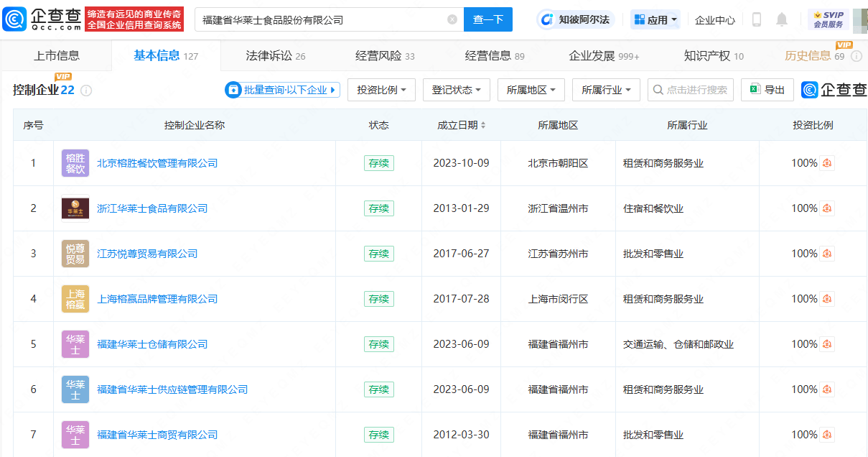The width and height of the screenshot is (868, 457).
Task: Click the 浙江华莱士食品 brown company logo
Action: (x=75, y=208)
